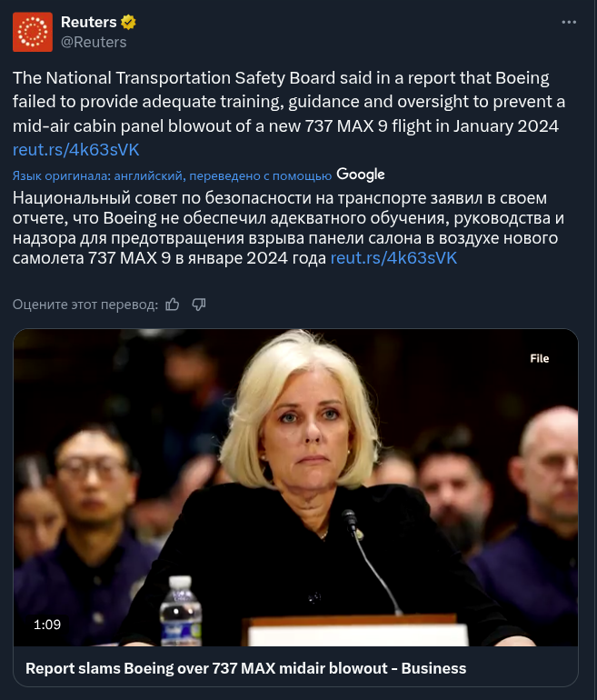Screen dimensions: 597x700
Task: Open the 'Report slams Boeing' card title
Action: [246, 668]
